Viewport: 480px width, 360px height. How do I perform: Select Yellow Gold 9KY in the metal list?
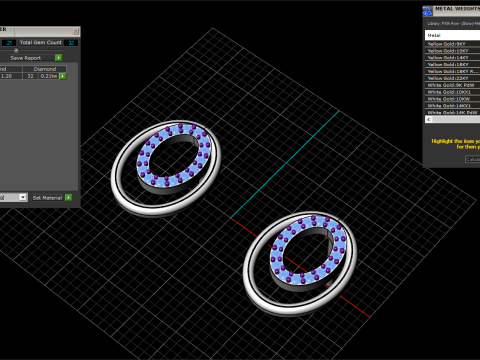(x=452, y=44)
